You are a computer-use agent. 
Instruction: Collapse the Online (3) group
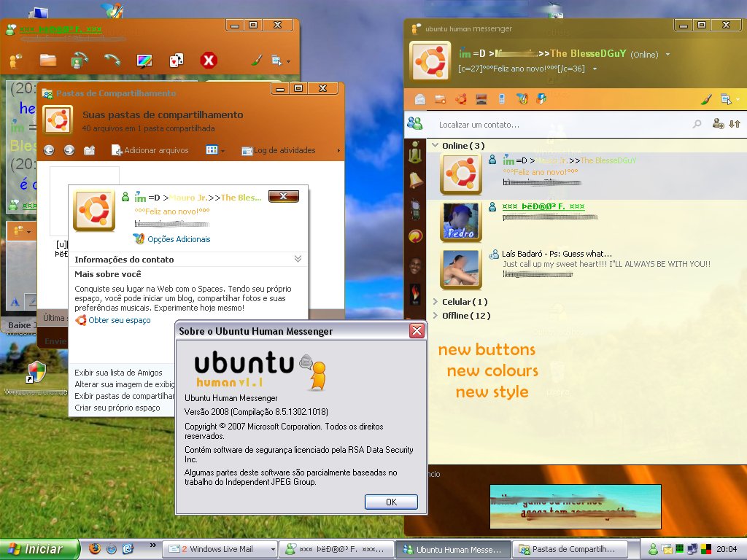coord(436,145)
